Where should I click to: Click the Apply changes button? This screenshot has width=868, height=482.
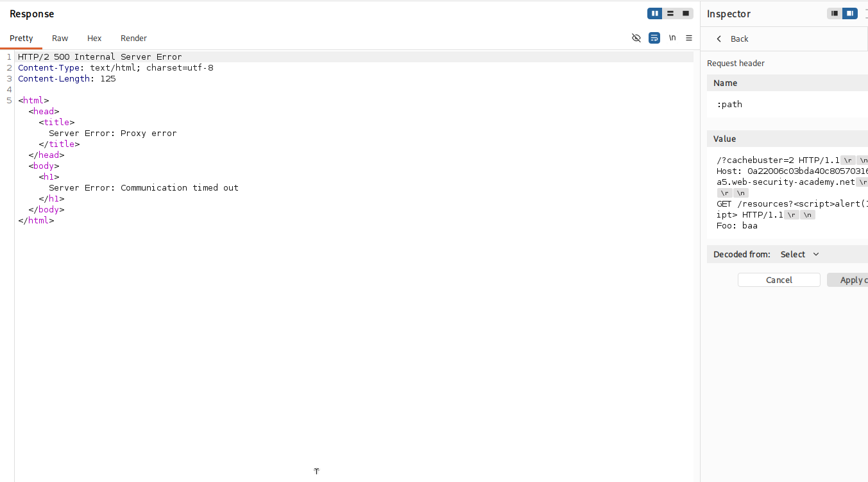[x=847, y=280]
